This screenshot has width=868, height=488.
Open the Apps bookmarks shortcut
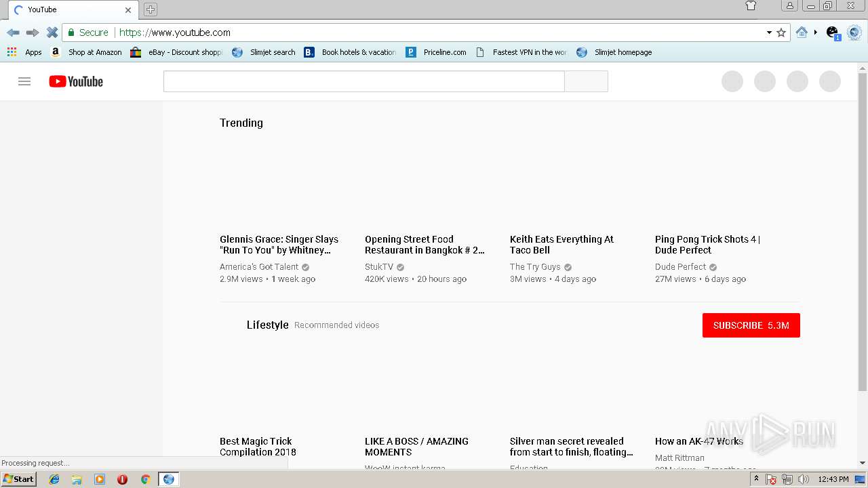tap(24, 52)
